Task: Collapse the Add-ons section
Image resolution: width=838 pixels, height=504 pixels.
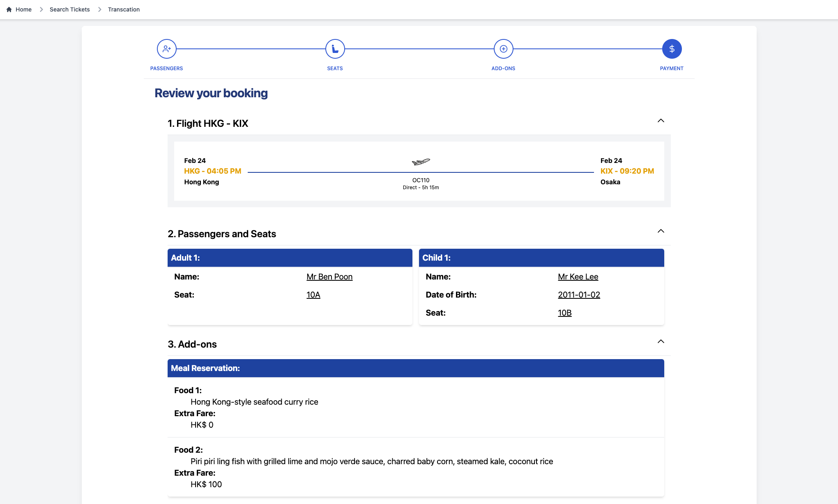Action: pyautogui.click(x=661, y=341)
